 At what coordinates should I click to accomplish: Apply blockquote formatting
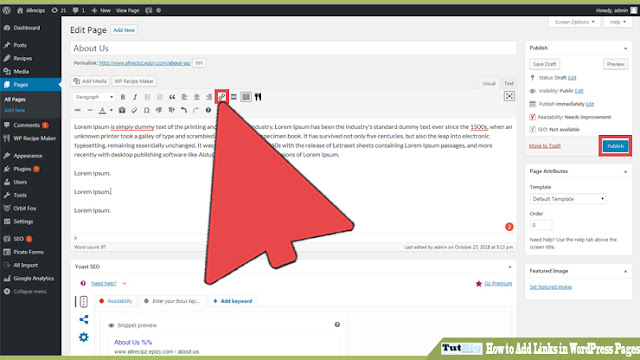[x=172, y=97]
